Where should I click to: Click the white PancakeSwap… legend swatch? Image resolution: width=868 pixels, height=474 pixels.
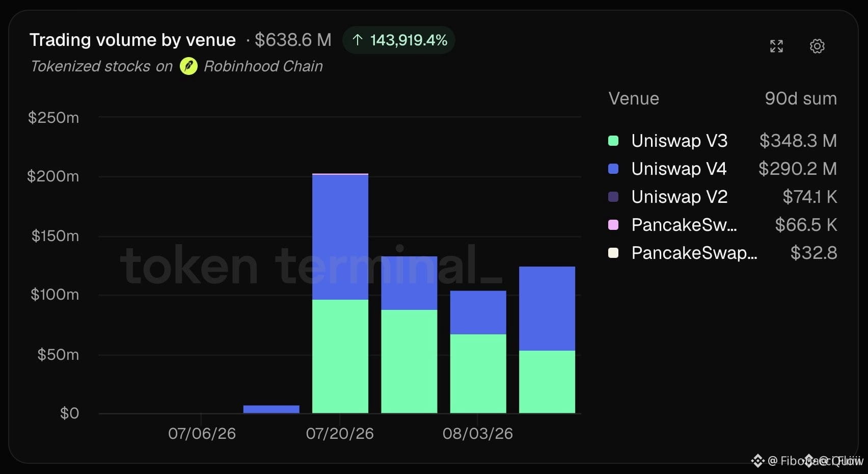click(x=613, y=253)
